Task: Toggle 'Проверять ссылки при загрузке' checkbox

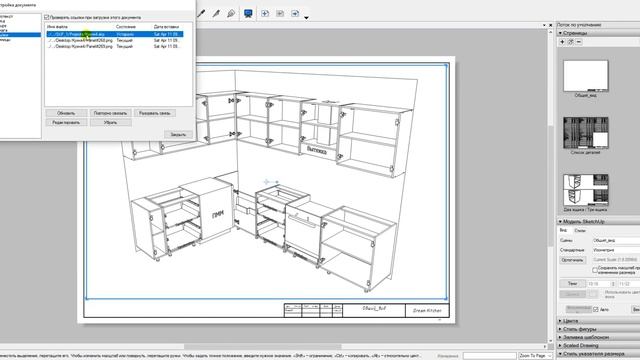Action: click(47, 18)
